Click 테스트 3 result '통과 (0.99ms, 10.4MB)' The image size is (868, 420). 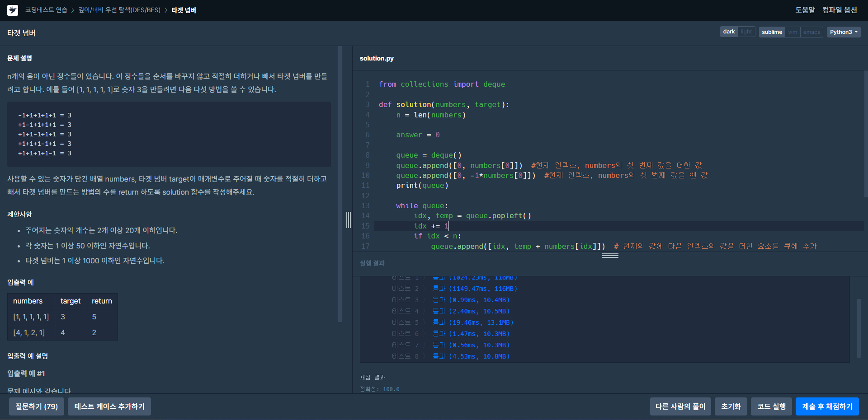pos(471,300)
